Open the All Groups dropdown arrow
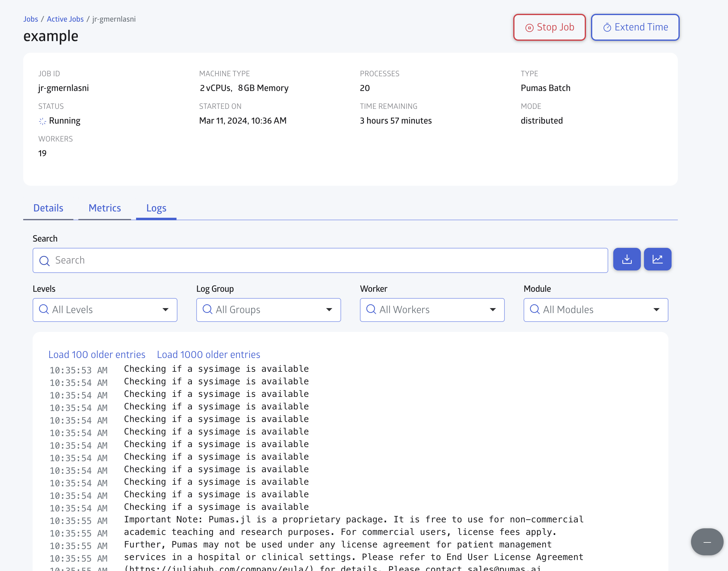This screenshot has height=571, width=728. click(329, 310)
